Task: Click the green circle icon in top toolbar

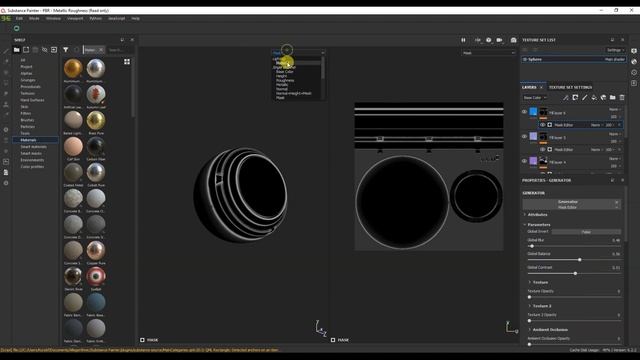Action: [16, 28]
